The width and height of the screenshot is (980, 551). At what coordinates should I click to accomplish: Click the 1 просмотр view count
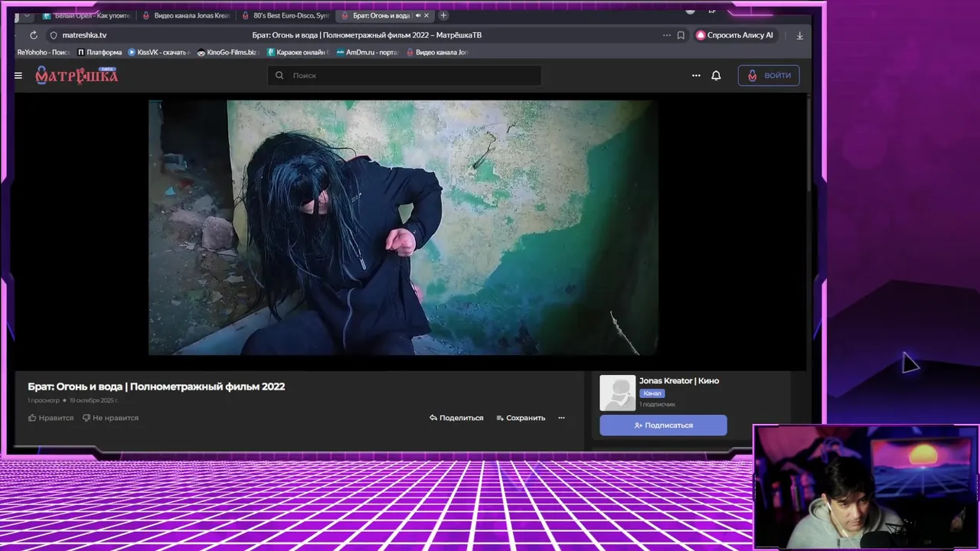pyautogui.click(x=44, y=400)
